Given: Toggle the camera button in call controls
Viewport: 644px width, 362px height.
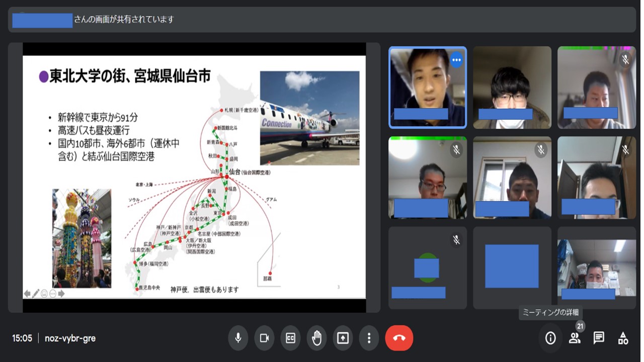Looking at the screenshot, I should [x=264, y=338].
